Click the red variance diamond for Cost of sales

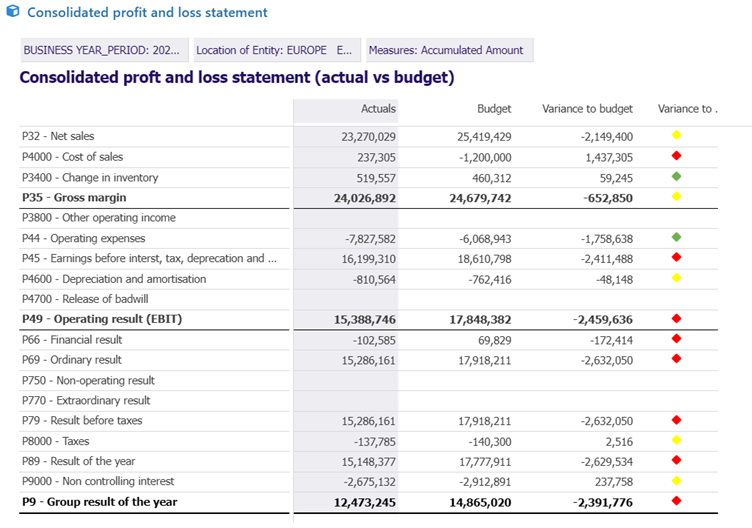click(x=676, y=156)
